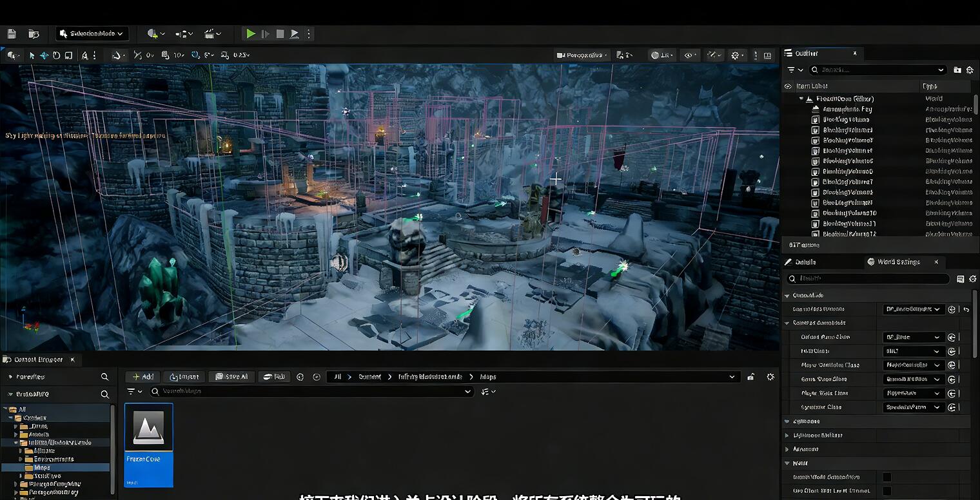
Task: Toggle the rotation snap icon in viewport toolbar
Action: (x=195, y=55)
